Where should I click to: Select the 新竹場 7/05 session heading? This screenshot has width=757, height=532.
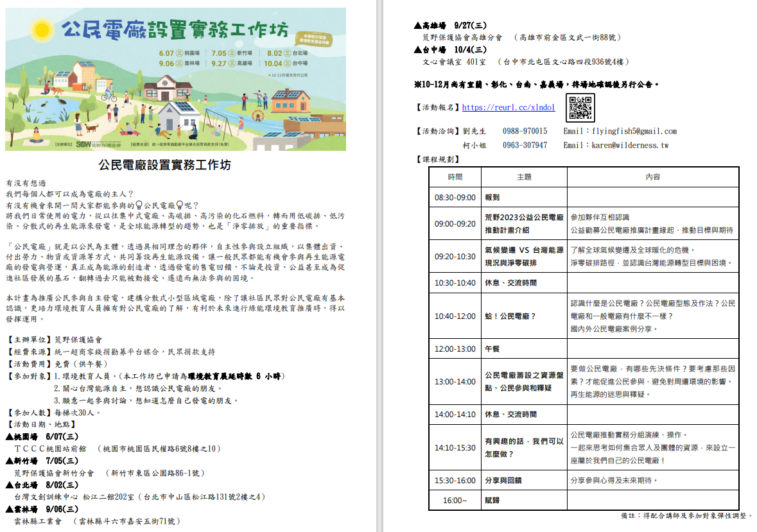(x=42, y=461)
